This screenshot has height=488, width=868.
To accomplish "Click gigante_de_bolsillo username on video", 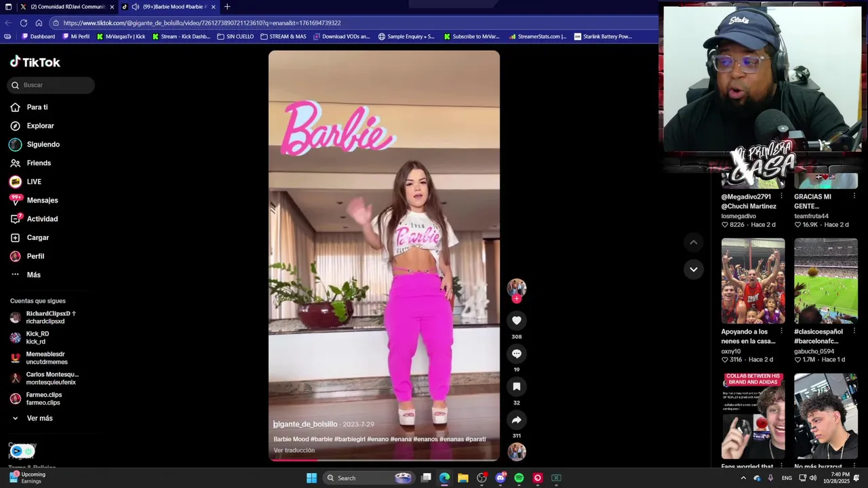I will tap(305, 424).
